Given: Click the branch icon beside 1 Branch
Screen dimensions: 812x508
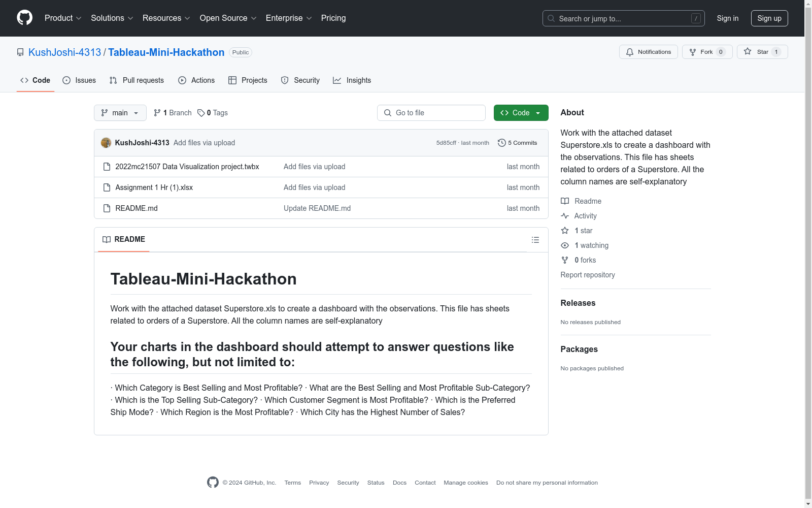Looking at the screenshot, I should tap(157, 113).
